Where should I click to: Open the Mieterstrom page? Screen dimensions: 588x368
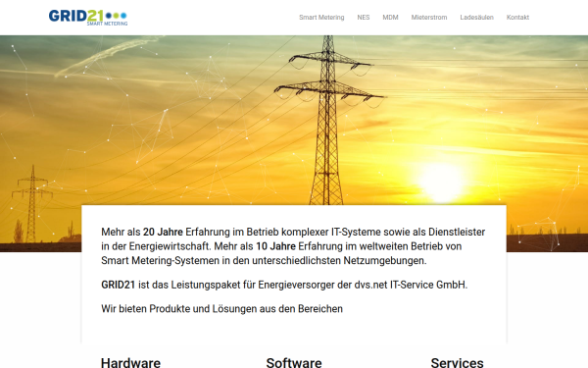click(429, 18)
